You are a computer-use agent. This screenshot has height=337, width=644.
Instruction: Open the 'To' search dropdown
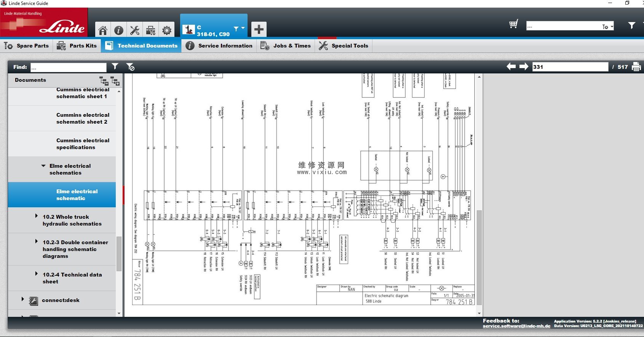pos(608,27)
